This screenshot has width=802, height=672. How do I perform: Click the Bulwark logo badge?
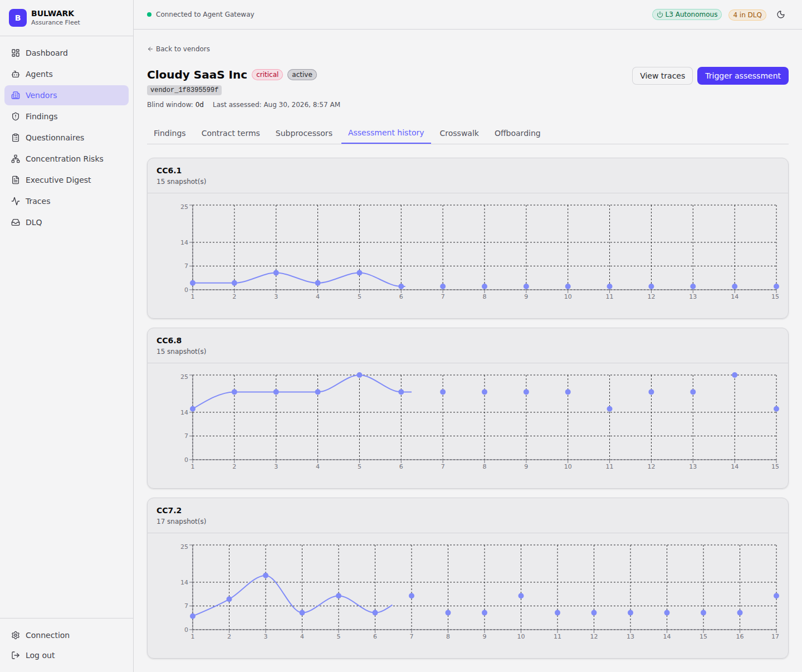coord(18,18)
